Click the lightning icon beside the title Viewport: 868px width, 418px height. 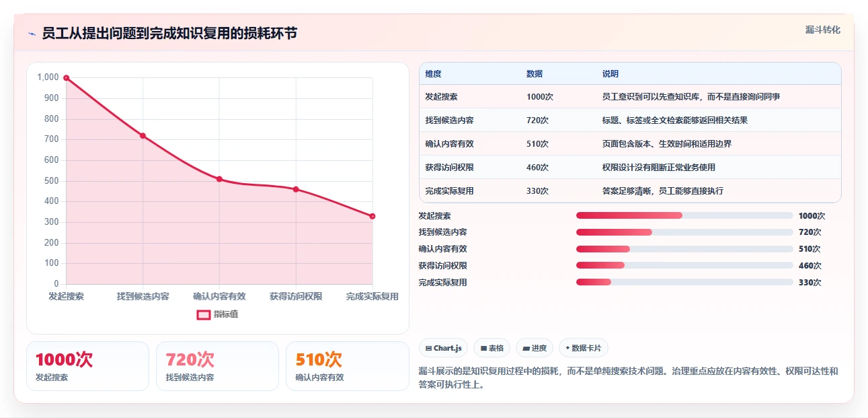point(32,34)
